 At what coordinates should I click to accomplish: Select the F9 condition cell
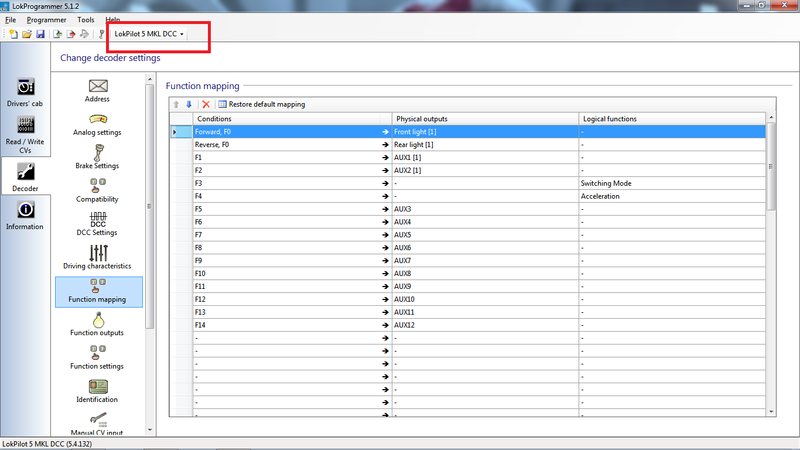[x=292, y=261]
